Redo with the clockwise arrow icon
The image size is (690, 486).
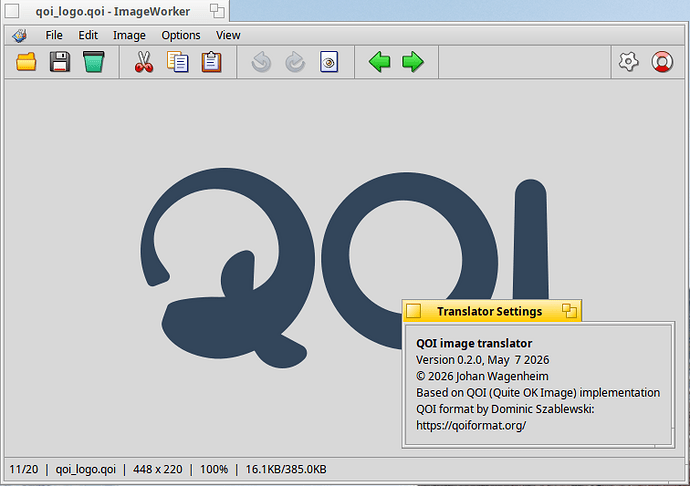tap(295, 62)
